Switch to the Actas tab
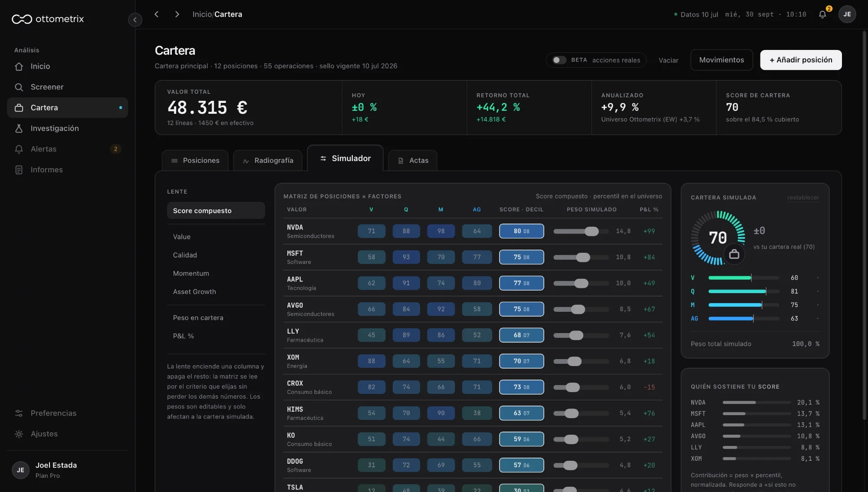 (x=413, y=161)
